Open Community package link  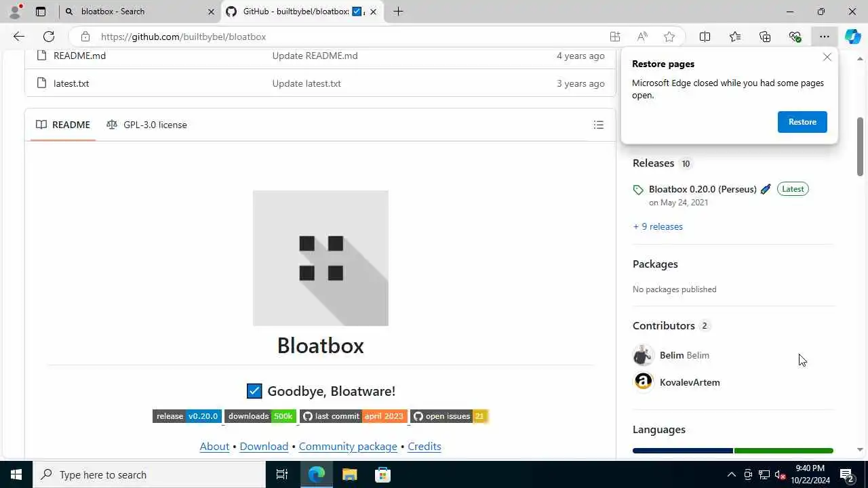348,446
